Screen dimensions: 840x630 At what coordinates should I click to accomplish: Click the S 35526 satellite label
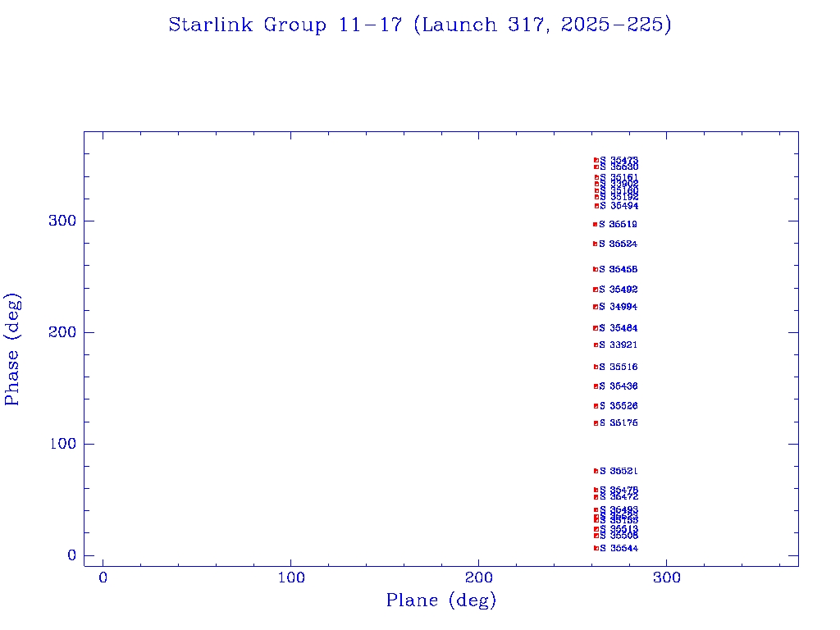tap(619, 406)
